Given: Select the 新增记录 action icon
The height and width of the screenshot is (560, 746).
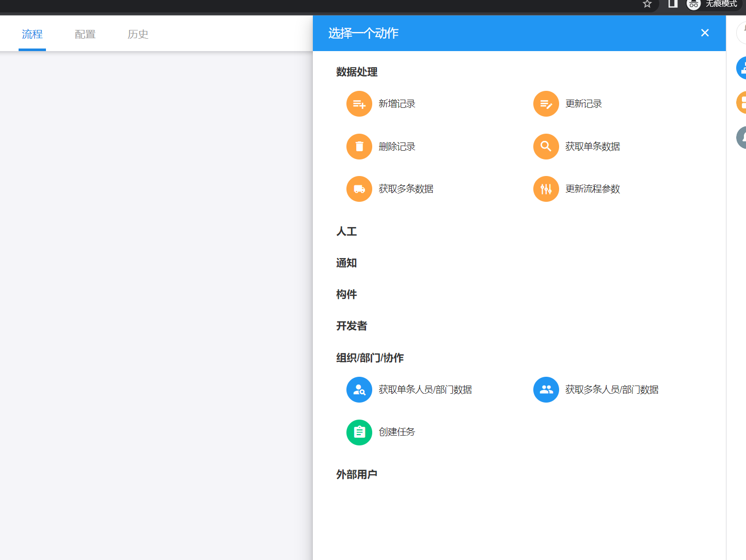Looking at the screenshot, I should (359, 103).
